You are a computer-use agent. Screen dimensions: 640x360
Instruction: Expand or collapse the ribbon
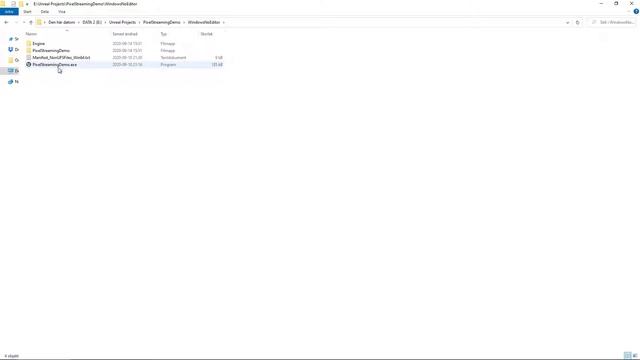[x=629, y=11]
